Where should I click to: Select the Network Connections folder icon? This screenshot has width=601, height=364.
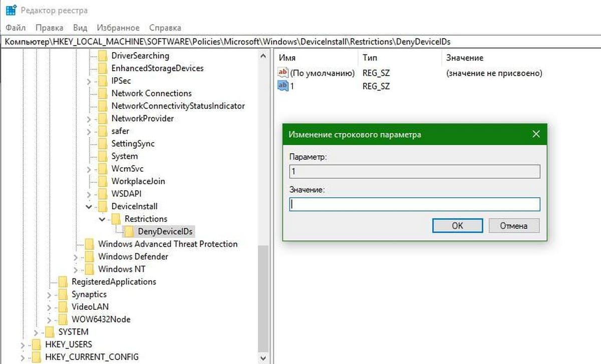103,93
